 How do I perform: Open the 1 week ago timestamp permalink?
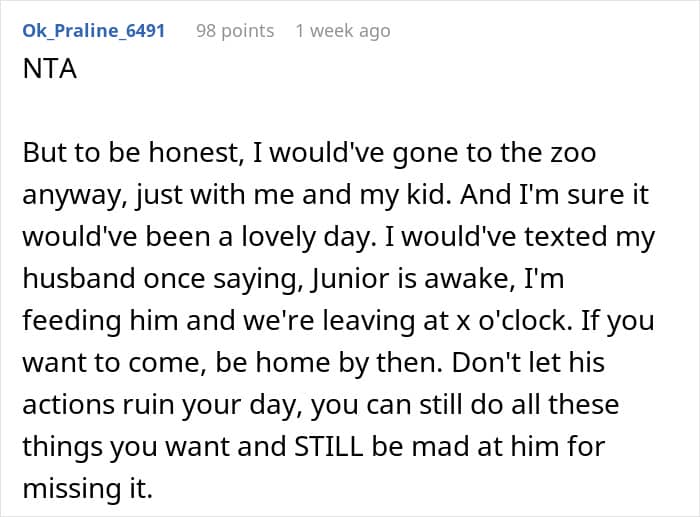point(343,31)
